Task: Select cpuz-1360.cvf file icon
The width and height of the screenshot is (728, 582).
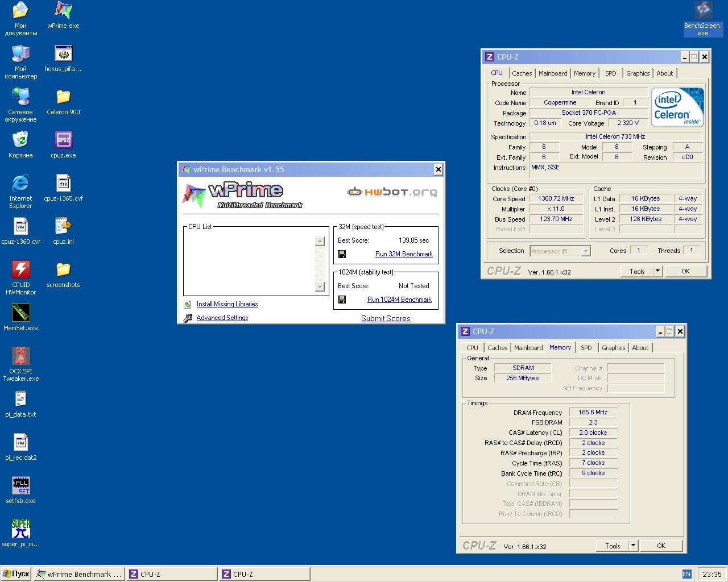Action: (20, 231)
